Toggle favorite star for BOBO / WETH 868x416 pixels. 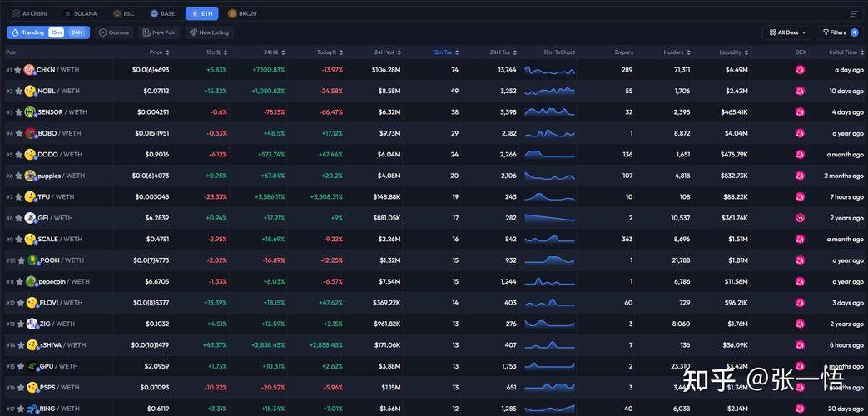click(18, 133)
